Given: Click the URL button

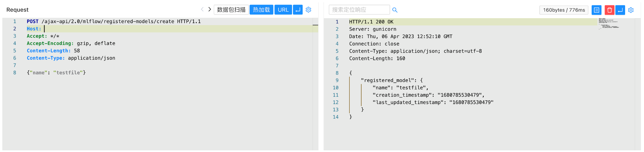Looking at the screenshot, I should point(283,10).
